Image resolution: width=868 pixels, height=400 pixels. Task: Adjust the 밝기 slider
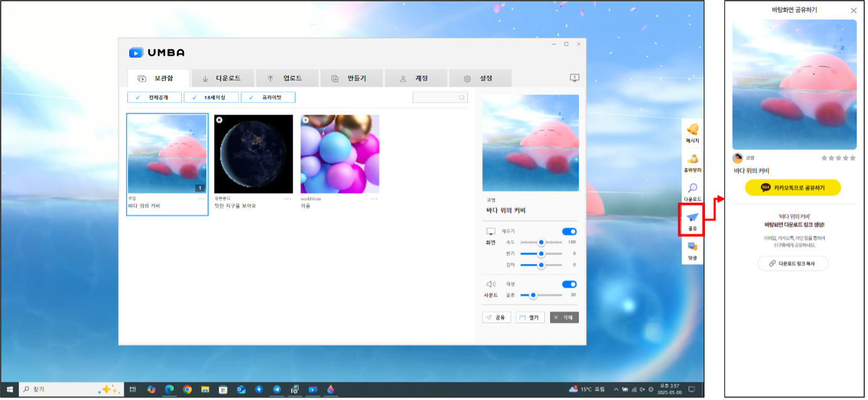[x=541, y=253]
